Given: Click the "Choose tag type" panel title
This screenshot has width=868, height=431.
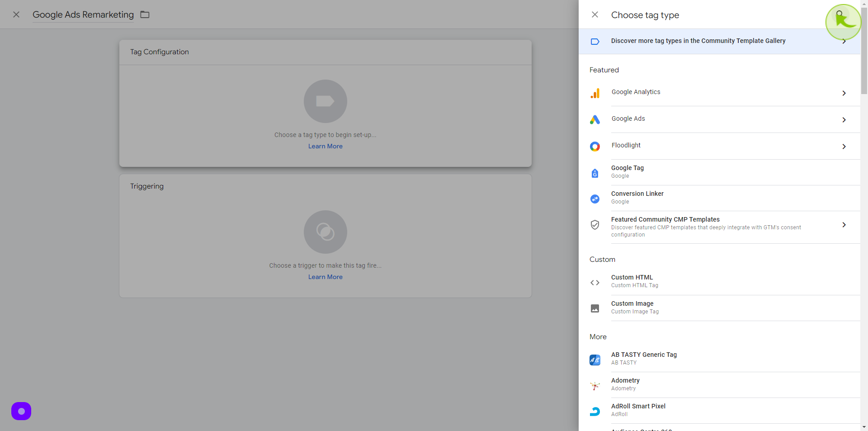Looking at the screenshot, I should coord(645,15).
